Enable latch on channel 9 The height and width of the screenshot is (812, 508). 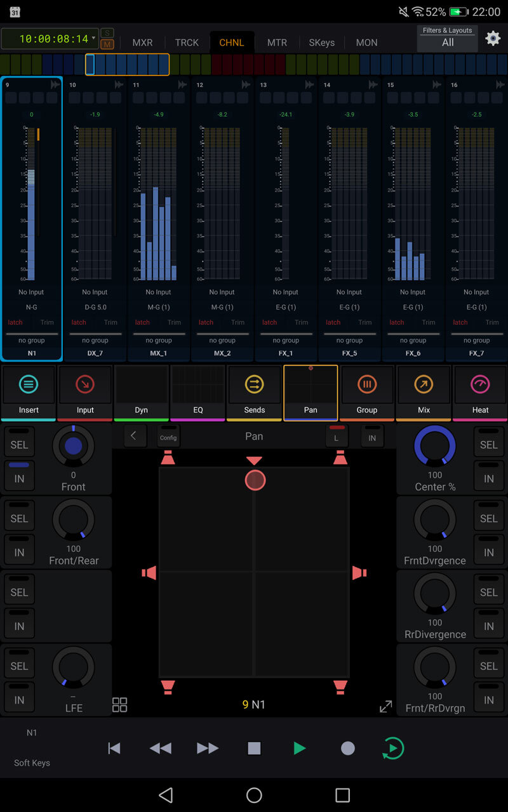(x=15, y=322)
